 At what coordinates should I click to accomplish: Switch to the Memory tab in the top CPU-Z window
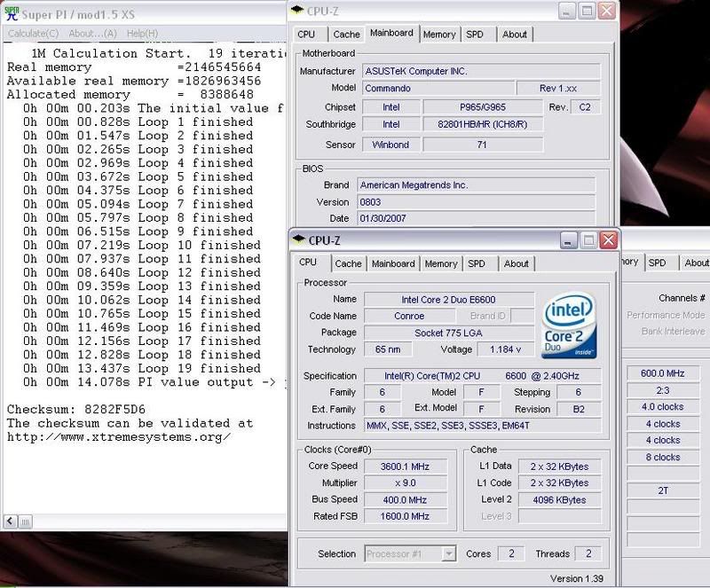tap(439, 35)
